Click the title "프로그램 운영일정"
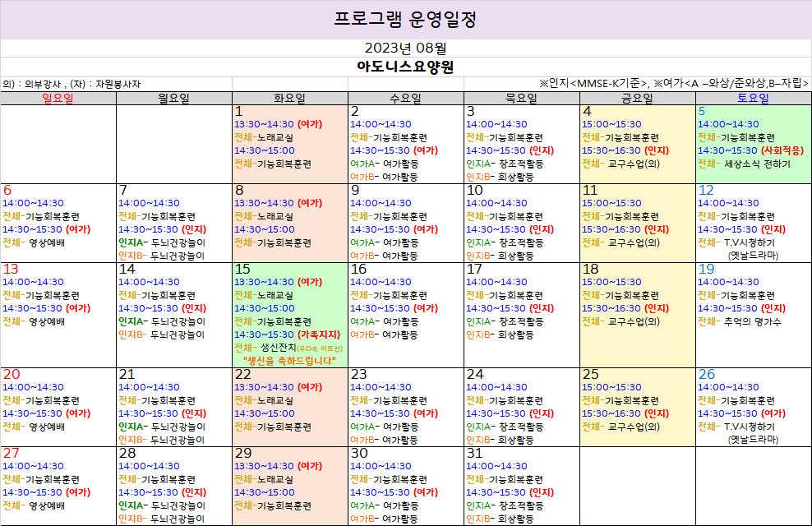Image resolution: width=812 pixels, height=526 pixels. [405, 19]
